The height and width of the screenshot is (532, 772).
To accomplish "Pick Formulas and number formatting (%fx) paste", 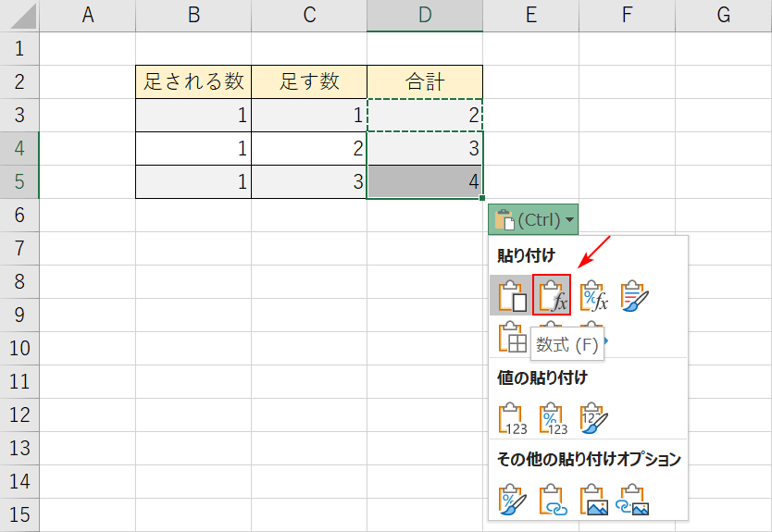I will (592, 296).
